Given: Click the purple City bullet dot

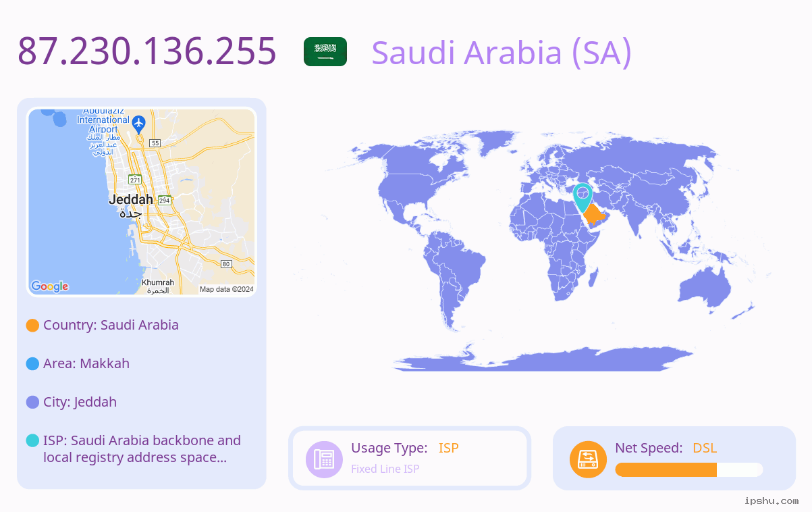Looking at the screenshot, I should click(32, 403).
